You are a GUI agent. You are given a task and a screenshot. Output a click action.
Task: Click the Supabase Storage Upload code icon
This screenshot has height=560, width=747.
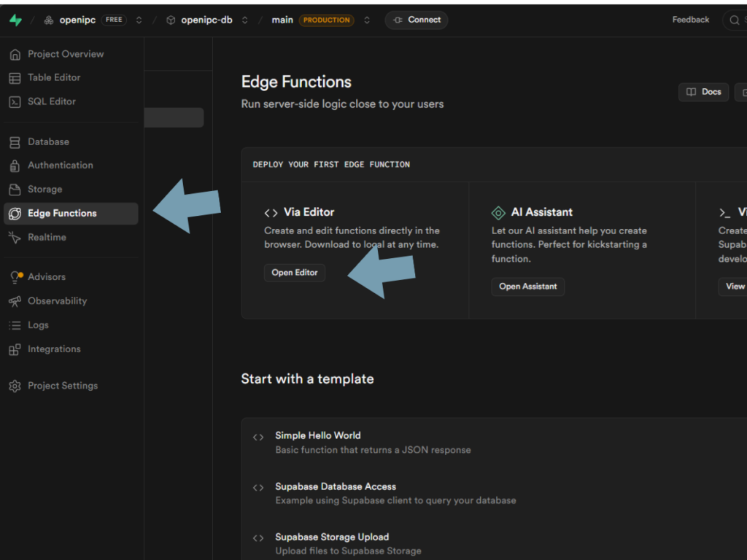click(258, 538)
